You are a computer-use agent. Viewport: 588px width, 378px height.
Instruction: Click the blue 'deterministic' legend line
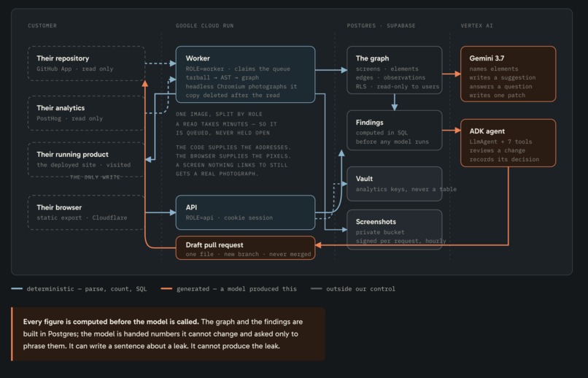pos(17,289)
